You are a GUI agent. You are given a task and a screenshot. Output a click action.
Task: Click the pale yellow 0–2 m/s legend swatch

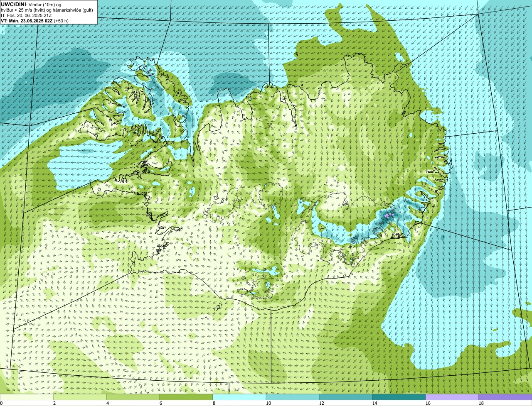(27, 397)
